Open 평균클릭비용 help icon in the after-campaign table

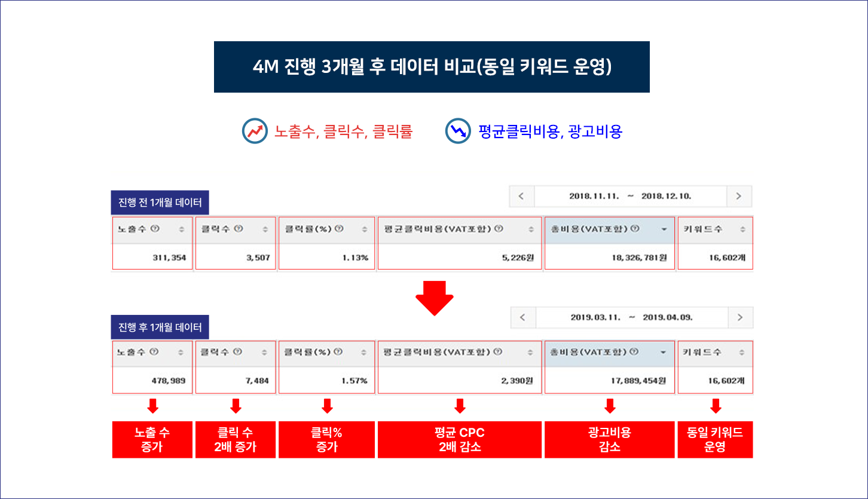499,353
